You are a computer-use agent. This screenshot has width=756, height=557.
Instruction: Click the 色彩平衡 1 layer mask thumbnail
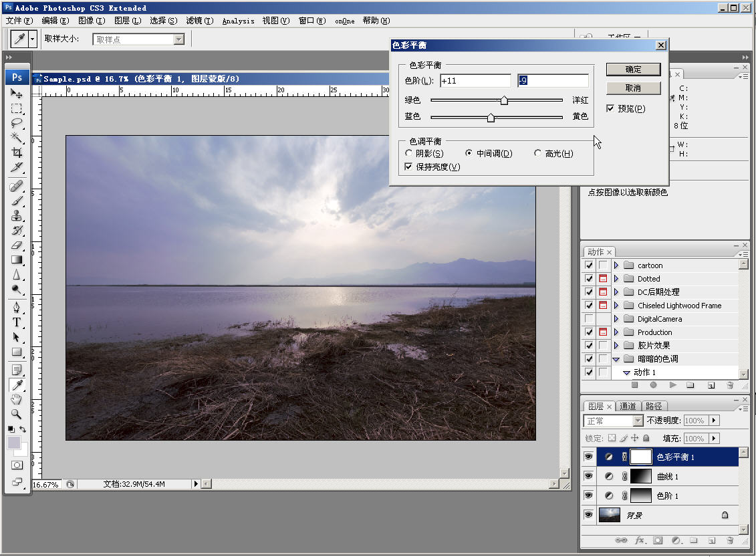click(x=641, y=456)
